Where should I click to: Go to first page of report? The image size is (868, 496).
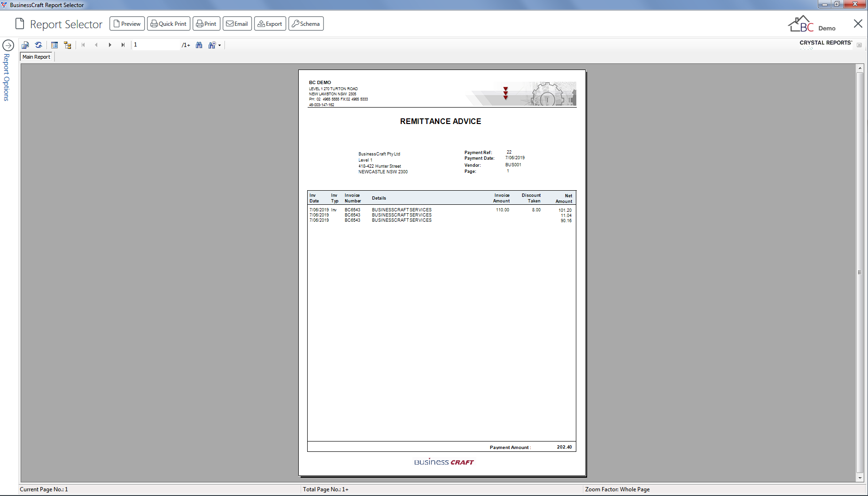[83, 45]
